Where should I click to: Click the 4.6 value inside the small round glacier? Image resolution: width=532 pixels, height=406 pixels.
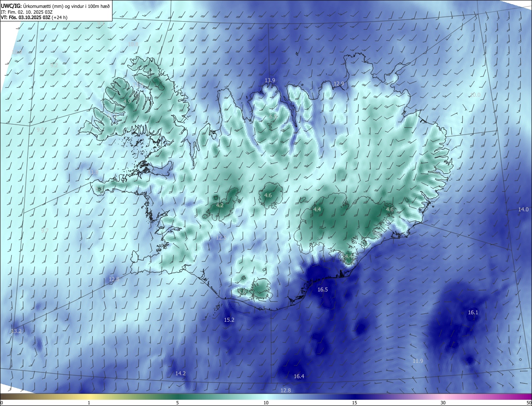point(268,196)
